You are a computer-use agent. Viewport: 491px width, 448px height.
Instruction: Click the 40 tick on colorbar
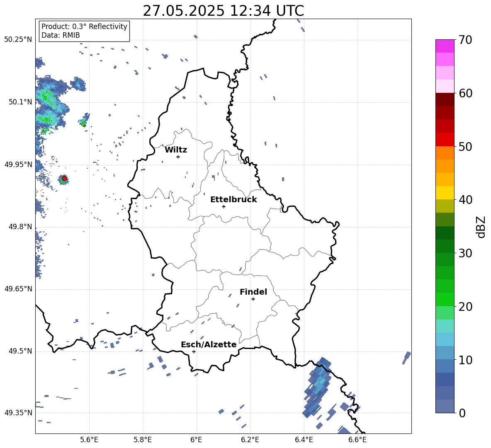click(465, 200)
